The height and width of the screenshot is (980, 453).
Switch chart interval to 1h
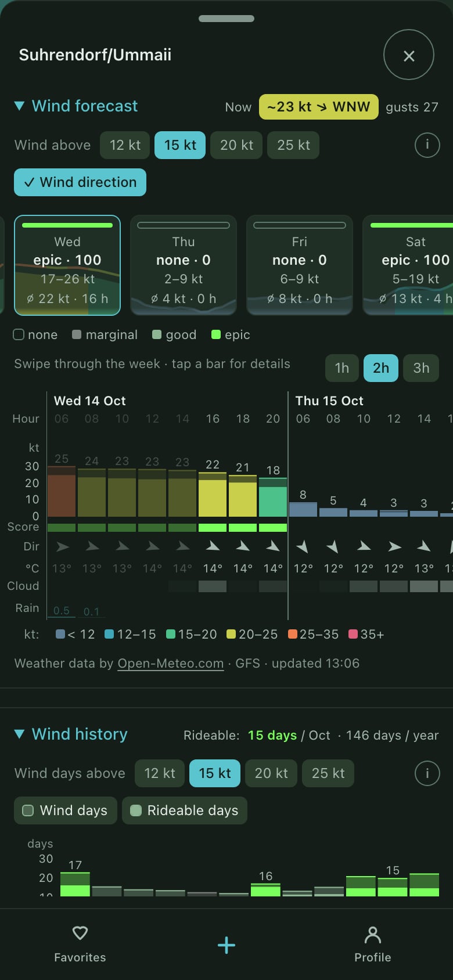point(342,368)
